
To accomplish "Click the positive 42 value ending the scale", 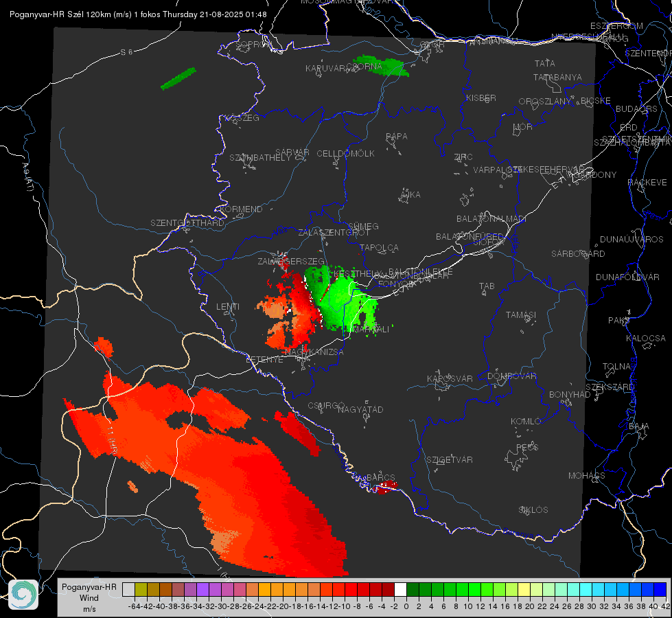I will pos(665,606).
